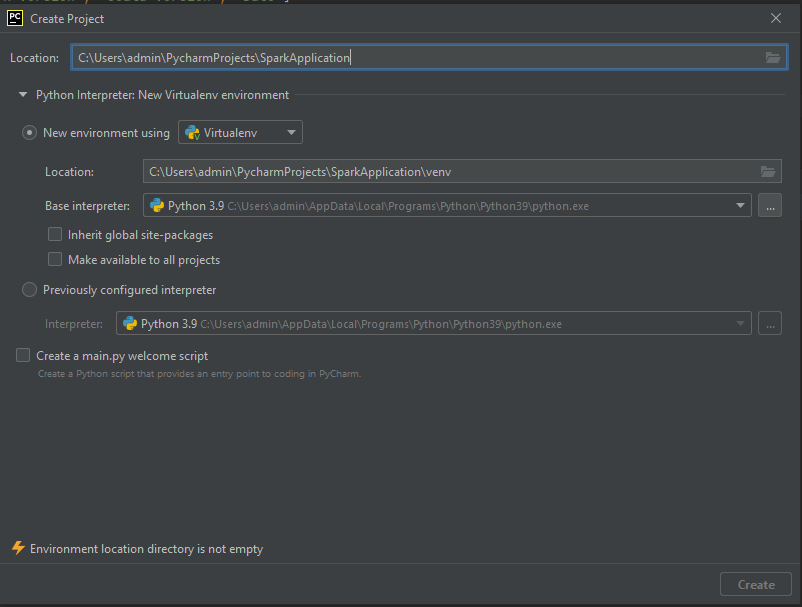The width and height of the screenshot is (802, 607).
Task: Click the PyCharm logo in title bar
Action: pos(15,18)
